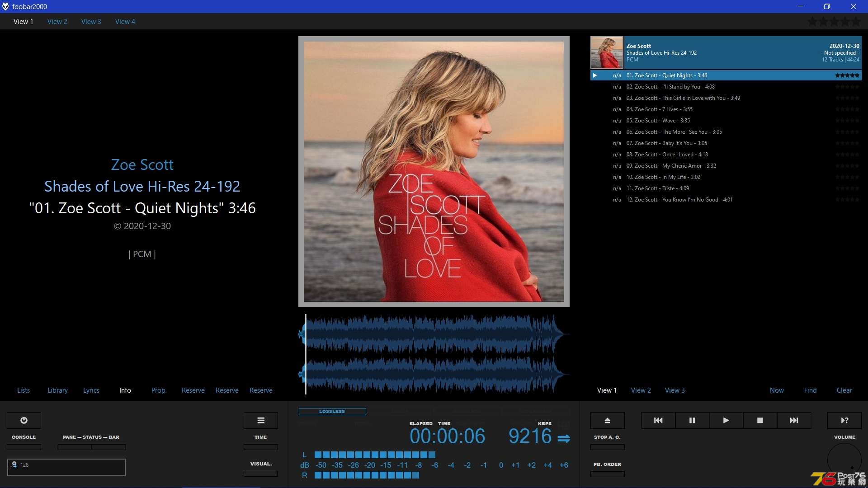Click the Stop playback button

click(x=760, y=420)
